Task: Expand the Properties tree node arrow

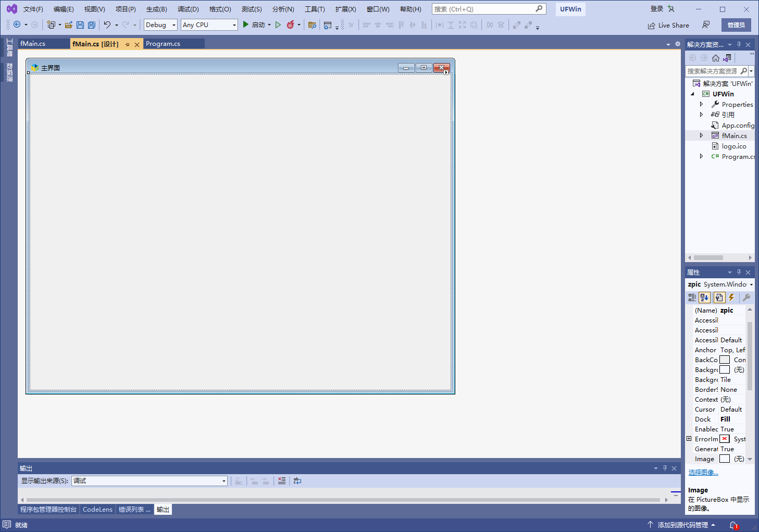Action: (x=701, y=104)
